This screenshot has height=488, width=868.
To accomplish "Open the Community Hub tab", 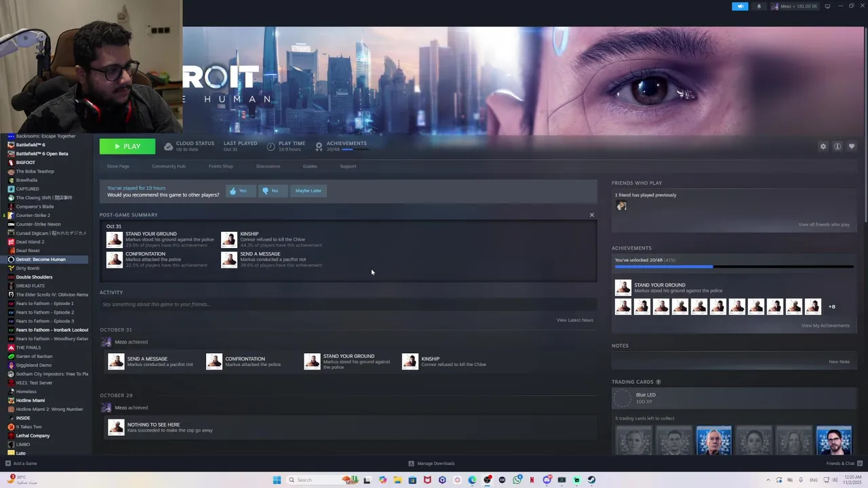I will tap(169, 166).
